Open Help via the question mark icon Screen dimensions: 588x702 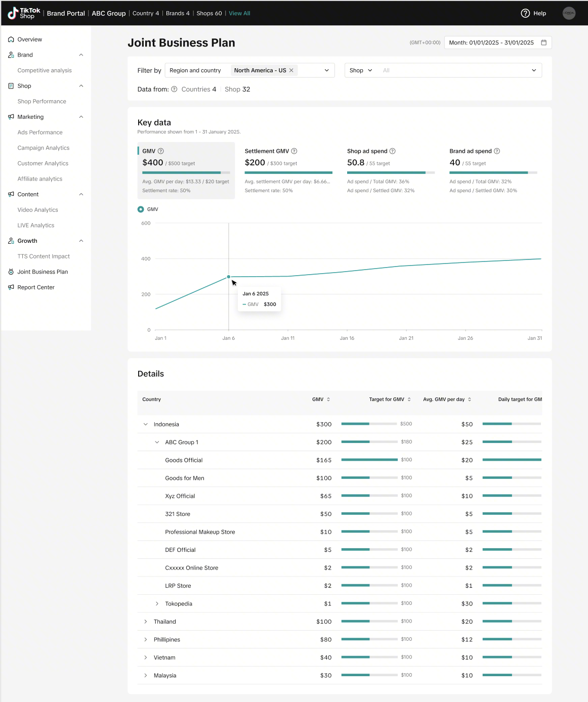click(525, 13)
